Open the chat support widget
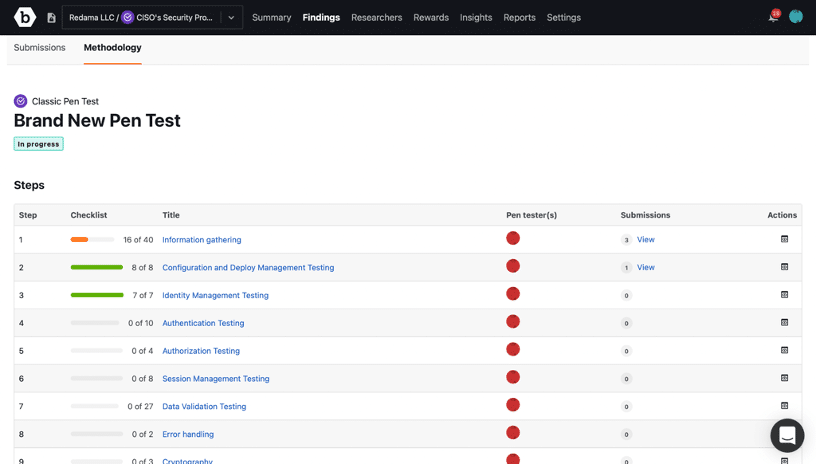This screenshot has width=816, height=464. (x=787, y=436)
